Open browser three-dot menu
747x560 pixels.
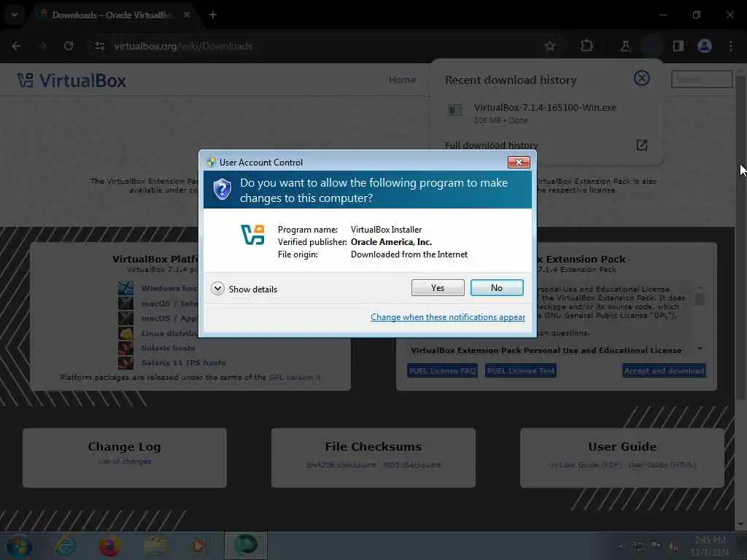731,46
